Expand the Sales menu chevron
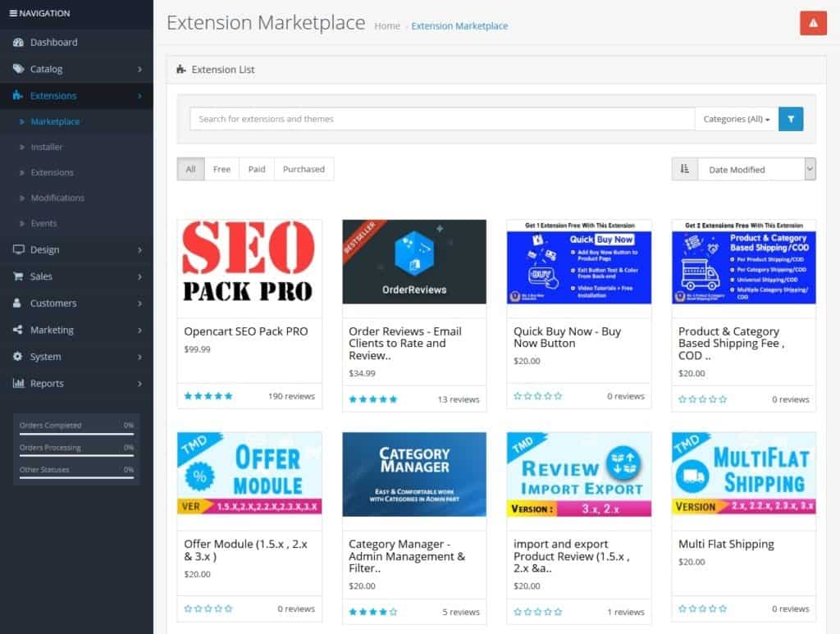The width and height of the screenshot is (840, 634). [139, 277]
